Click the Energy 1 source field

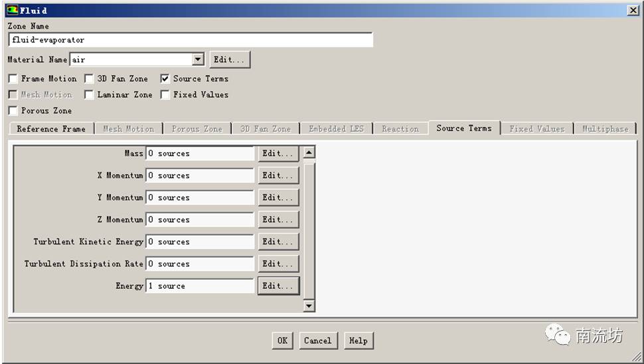point(200,286)
